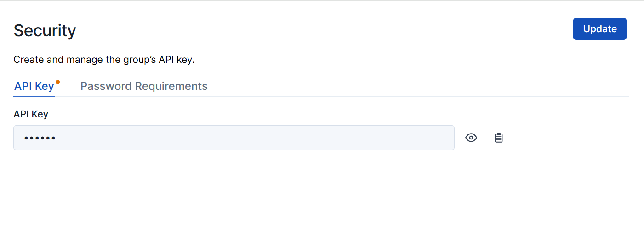Reveal the hidden API key with eye icon
The height and width of the screenshot is (234, 644).
coord(471,138)
